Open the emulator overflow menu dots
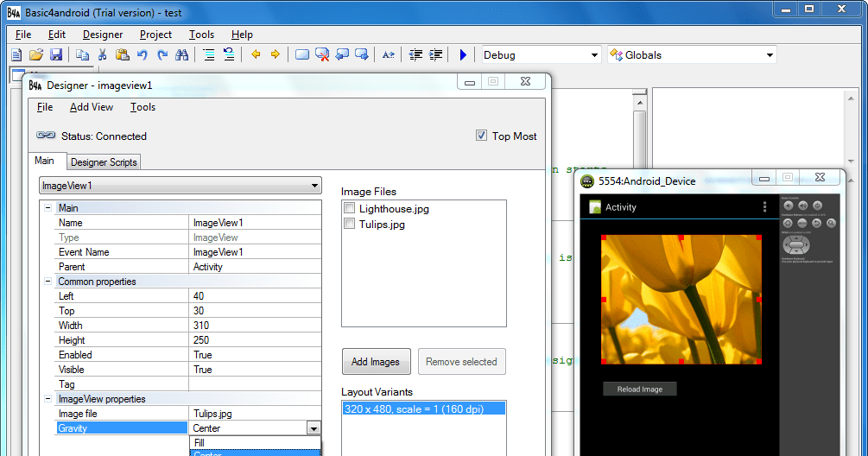 [x=764, y=207]
